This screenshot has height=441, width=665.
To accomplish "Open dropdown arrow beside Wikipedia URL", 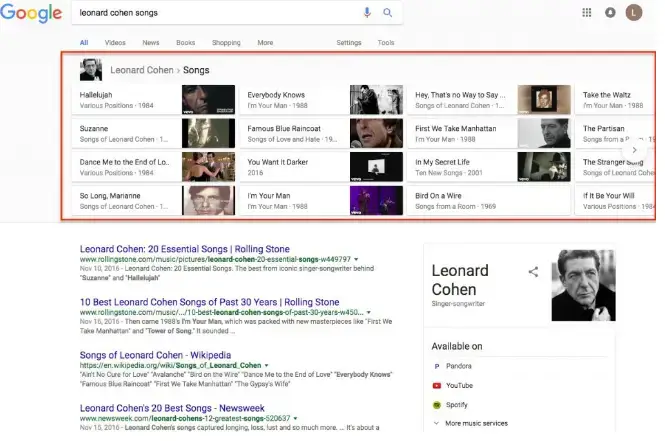I will click(x=266, y=365).
